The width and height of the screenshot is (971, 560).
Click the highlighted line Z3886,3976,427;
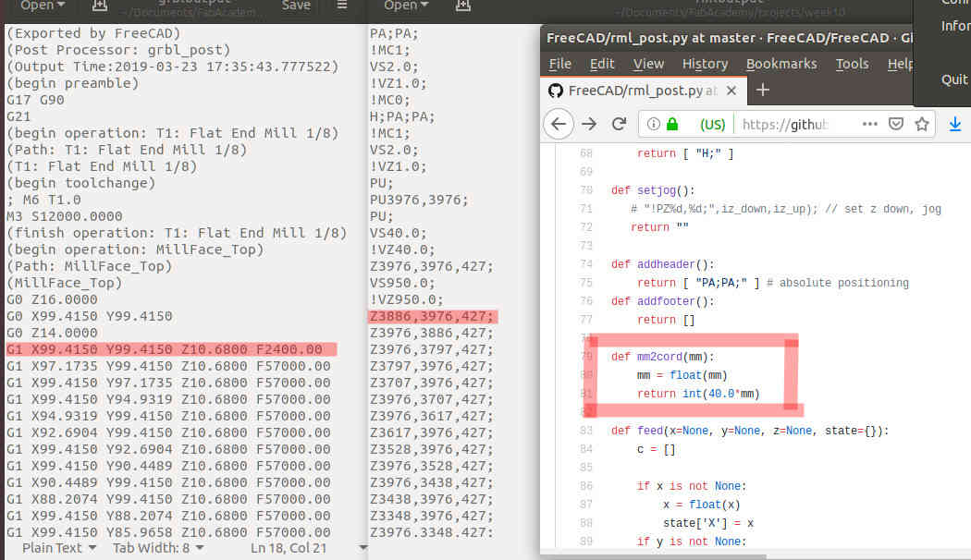432,316
